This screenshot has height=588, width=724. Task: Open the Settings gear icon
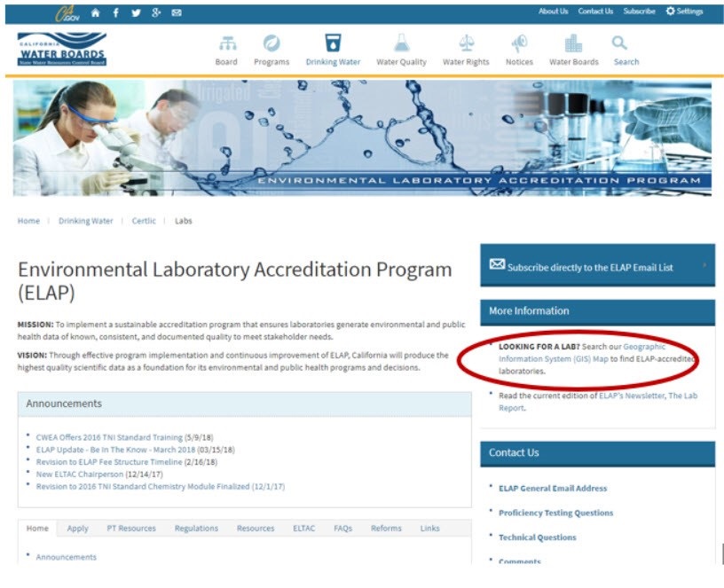tap(671, 11)
